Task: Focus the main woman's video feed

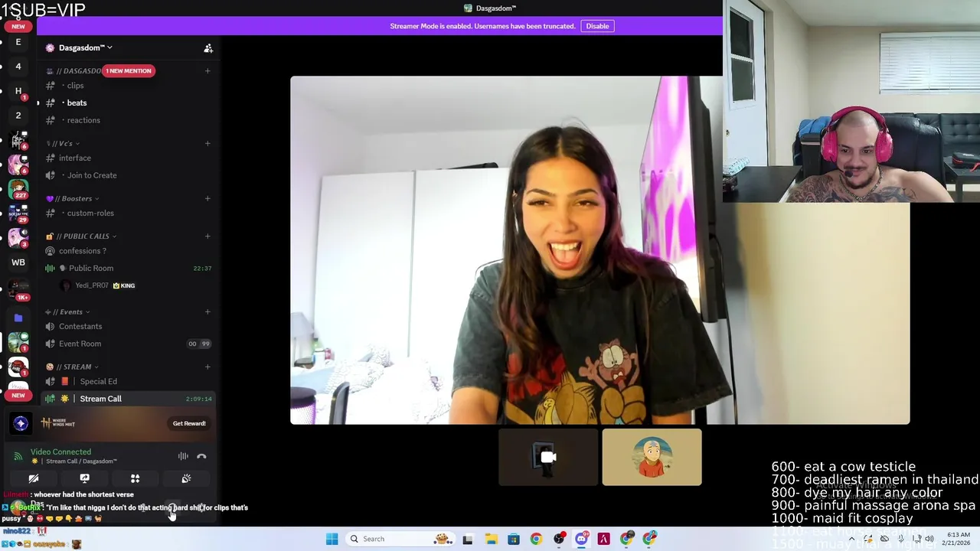Action: 599,250
